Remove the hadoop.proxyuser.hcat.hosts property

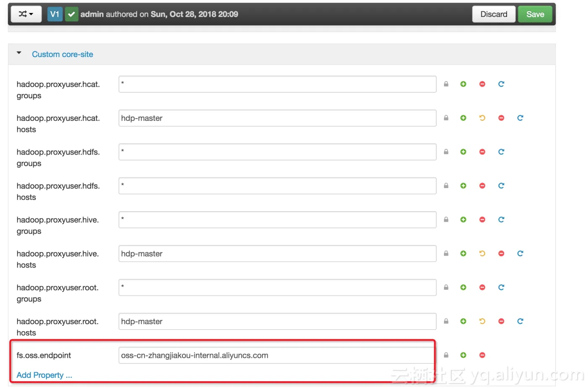501,118
